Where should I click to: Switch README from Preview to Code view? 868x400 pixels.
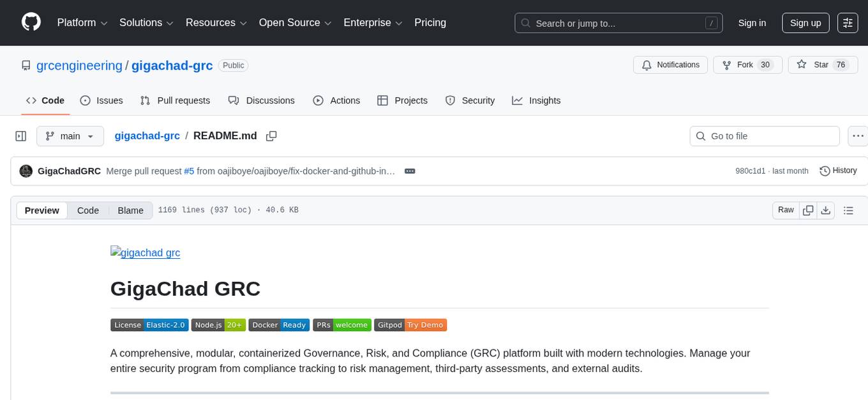point(87,210)
